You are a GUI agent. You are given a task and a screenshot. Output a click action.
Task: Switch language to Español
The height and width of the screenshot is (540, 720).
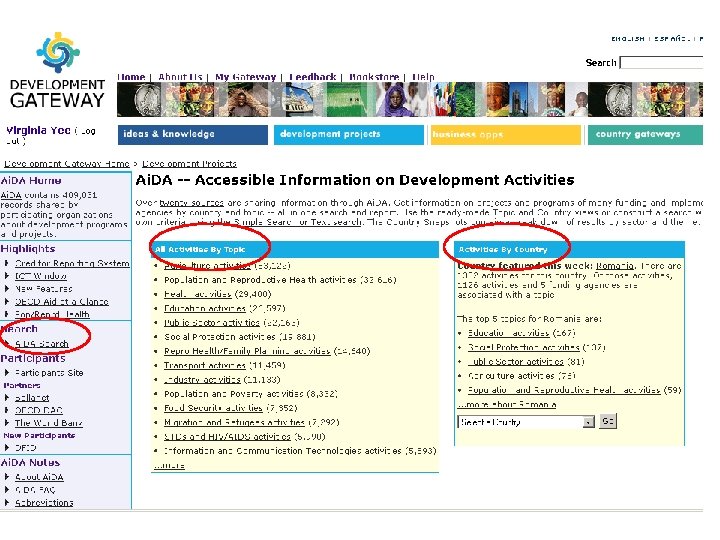pyautogui.click(x=671, y=39)
